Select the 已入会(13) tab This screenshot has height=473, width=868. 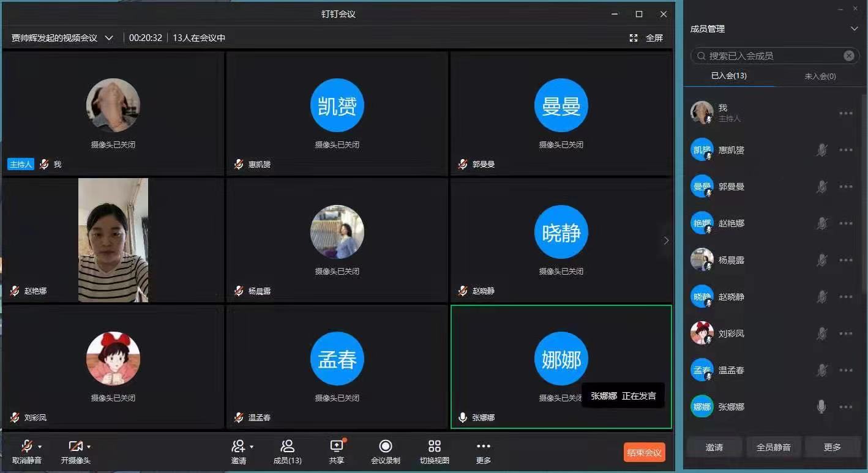[728, 76]
